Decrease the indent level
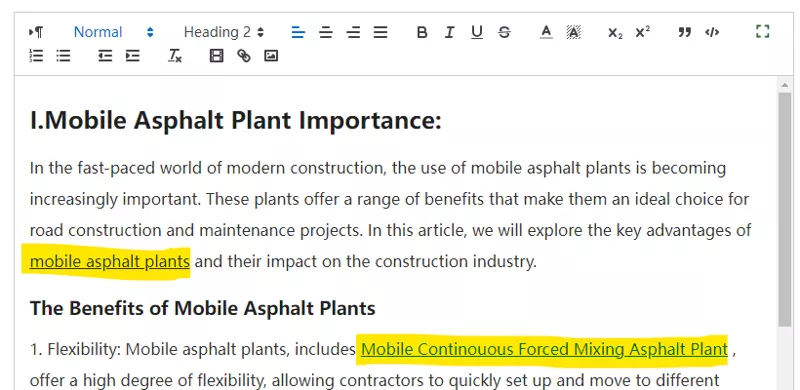 click(x=105, y=56)
